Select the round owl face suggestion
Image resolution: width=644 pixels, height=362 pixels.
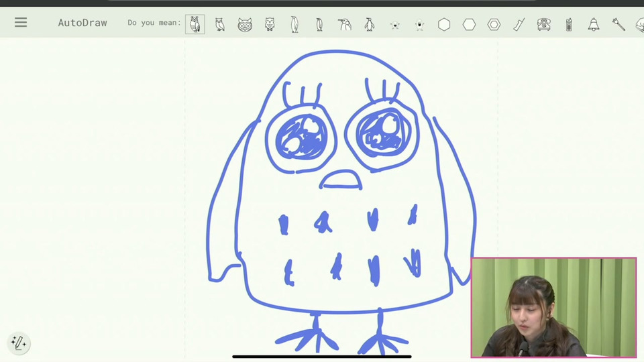[x=245, y=25]
